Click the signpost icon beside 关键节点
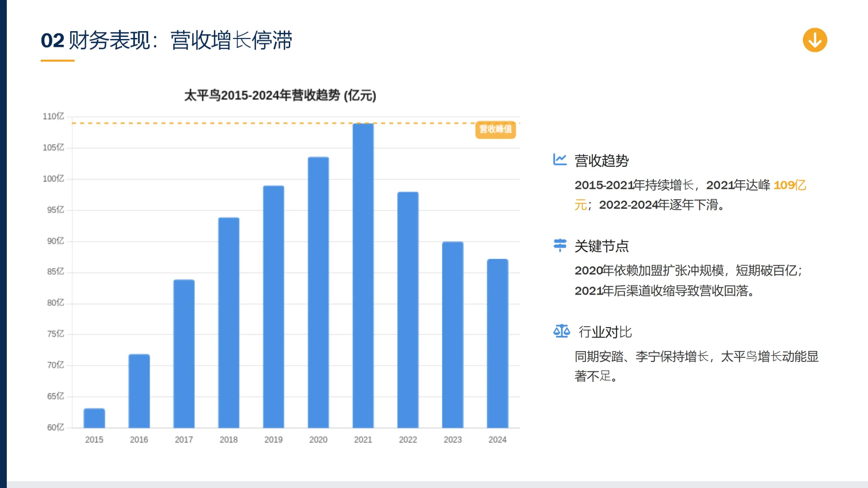Viewport: 868px width, 488px height. 560,245
